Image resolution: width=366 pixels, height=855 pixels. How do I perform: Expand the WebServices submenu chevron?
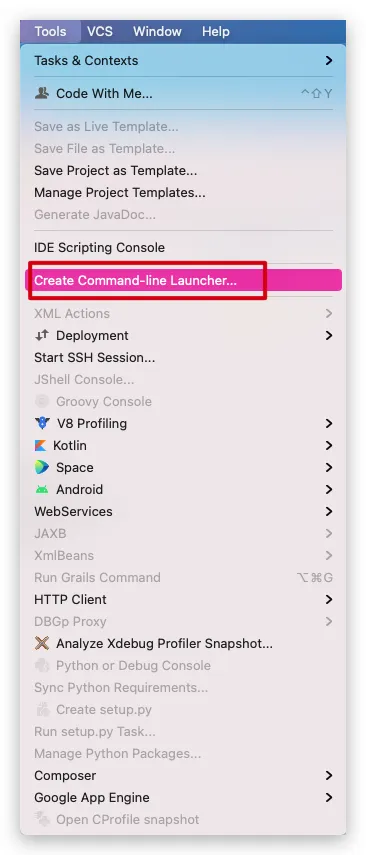[329, 511]
